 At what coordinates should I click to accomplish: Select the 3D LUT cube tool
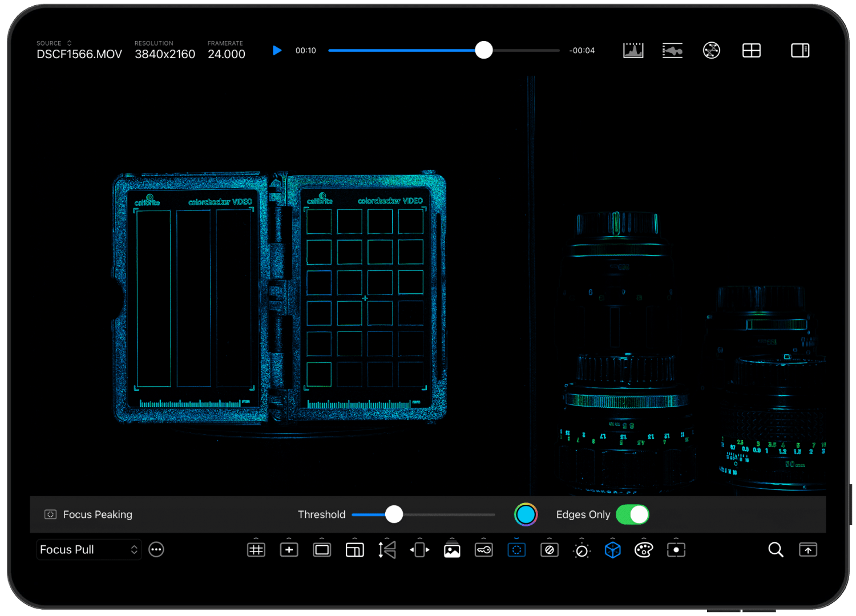coord(612,549)
